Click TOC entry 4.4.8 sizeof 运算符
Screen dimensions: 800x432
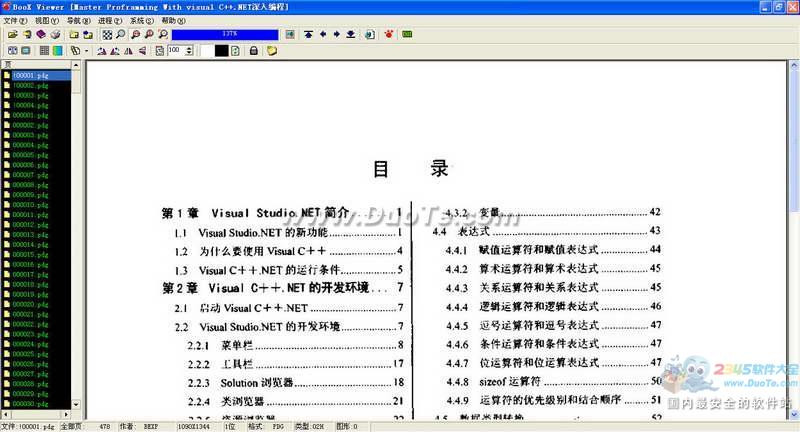click(554, 382)
